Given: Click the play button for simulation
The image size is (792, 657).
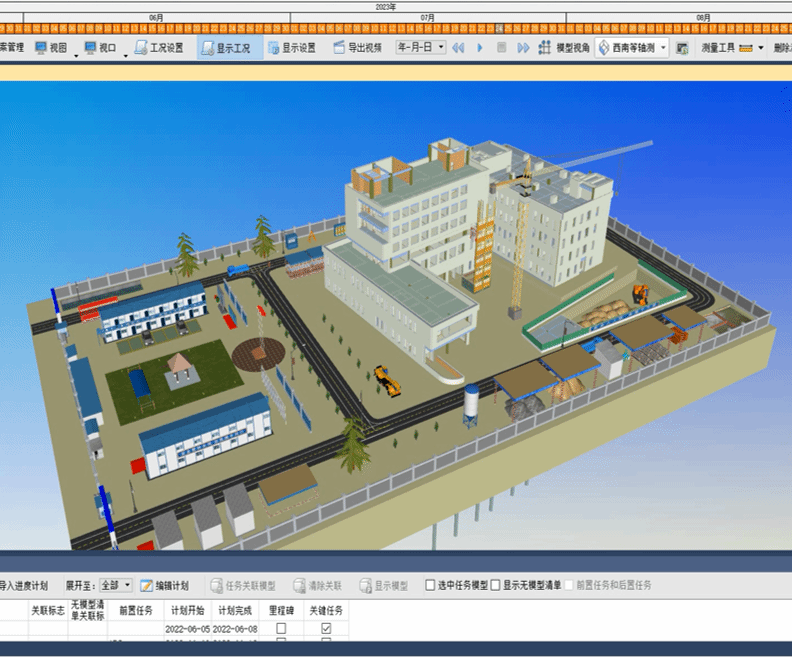Looking at the screenshot, I should click(x=480, y=47).
